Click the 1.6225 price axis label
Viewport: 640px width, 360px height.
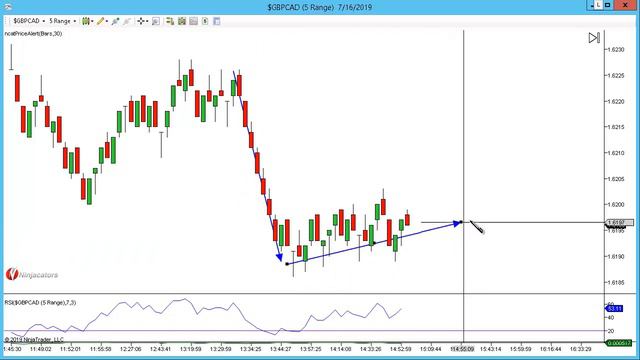tap(616, 76)
